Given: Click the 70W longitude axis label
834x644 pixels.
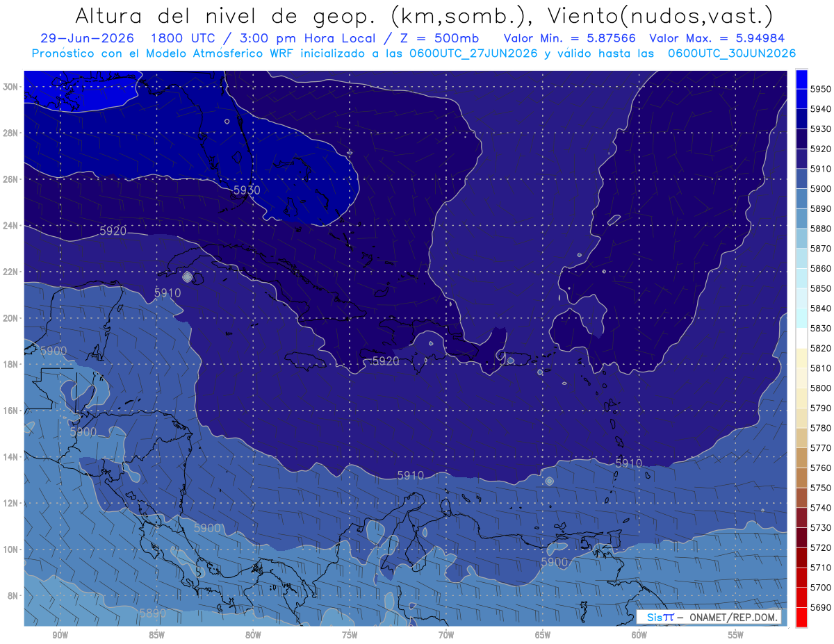Looking at the screenshot, I should point(446,636).
